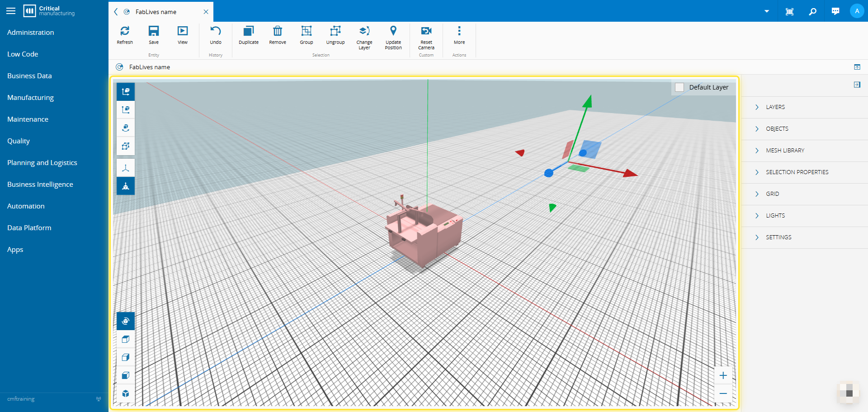Toggle the orbit camera mode button
This screenshot has width=868, height=412.
coord(126,321)
